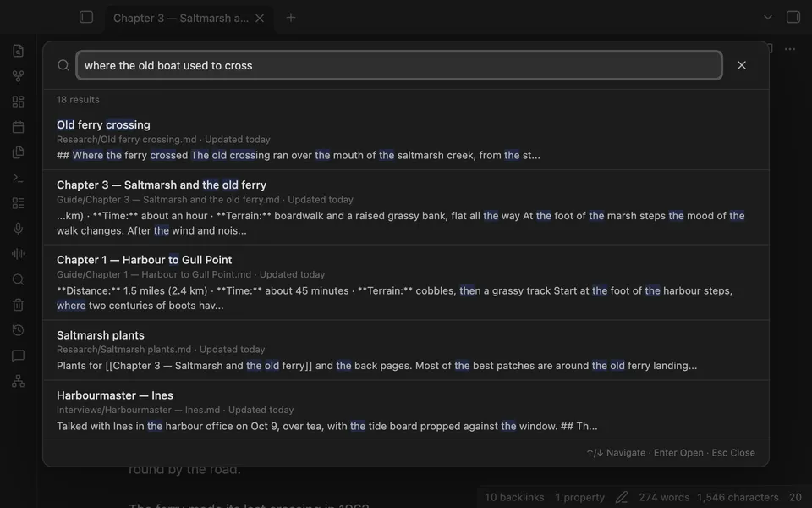Click the '274 words' status bar count
812x508 pixels.
[x=664, y=497]
